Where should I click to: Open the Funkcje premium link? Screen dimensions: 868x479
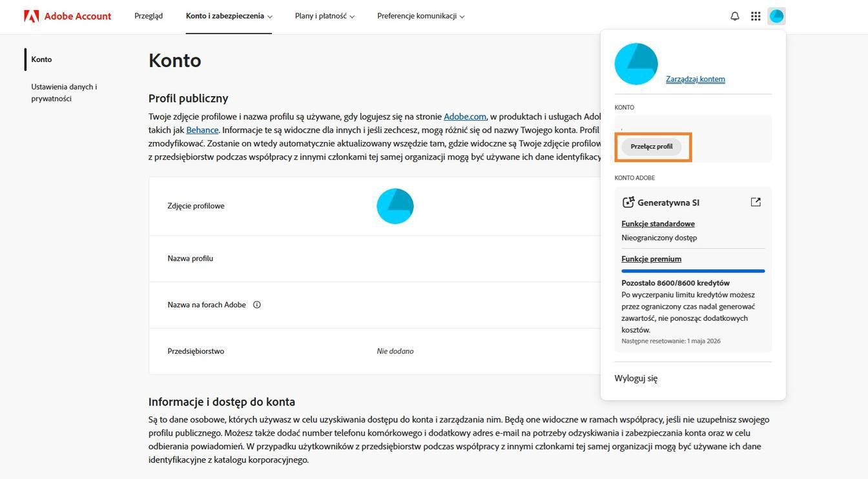coord(652,259)
